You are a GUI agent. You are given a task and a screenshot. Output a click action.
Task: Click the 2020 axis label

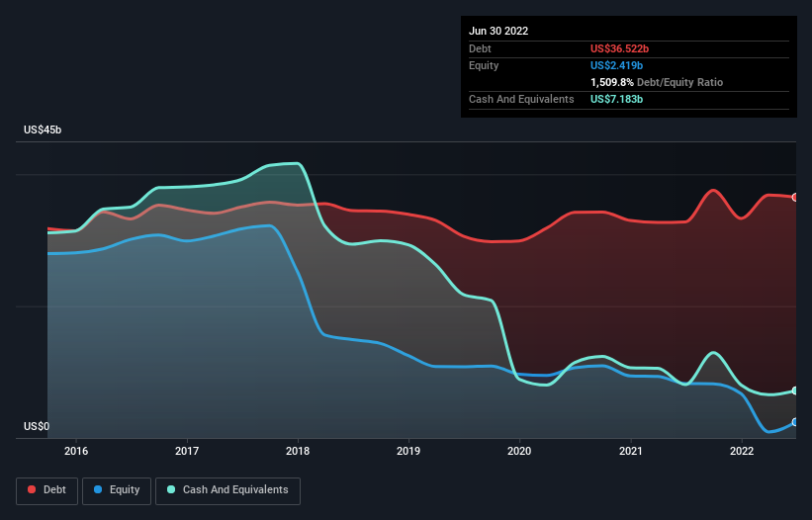point(519,451)
